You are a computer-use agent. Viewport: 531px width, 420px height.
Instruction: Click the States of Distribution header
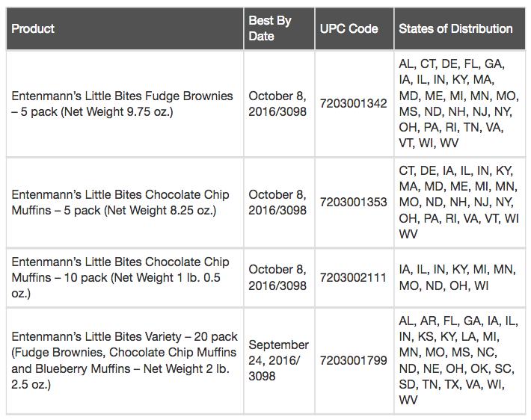460,28
